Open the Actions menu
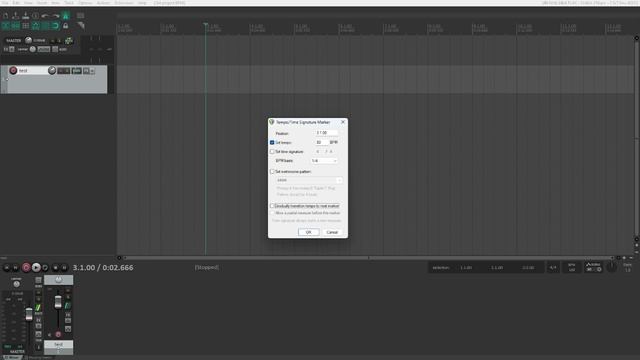The image size is (640, 360). 103,3
